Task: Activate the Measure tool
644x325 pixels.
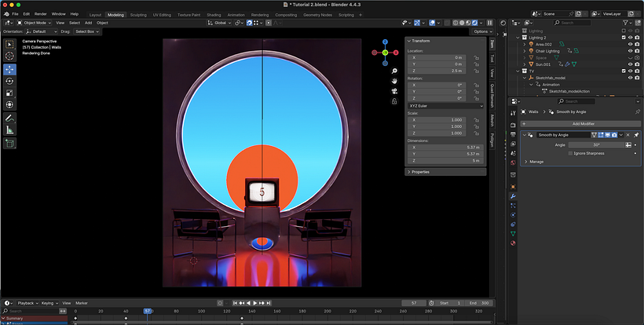Action: [9, 130]
